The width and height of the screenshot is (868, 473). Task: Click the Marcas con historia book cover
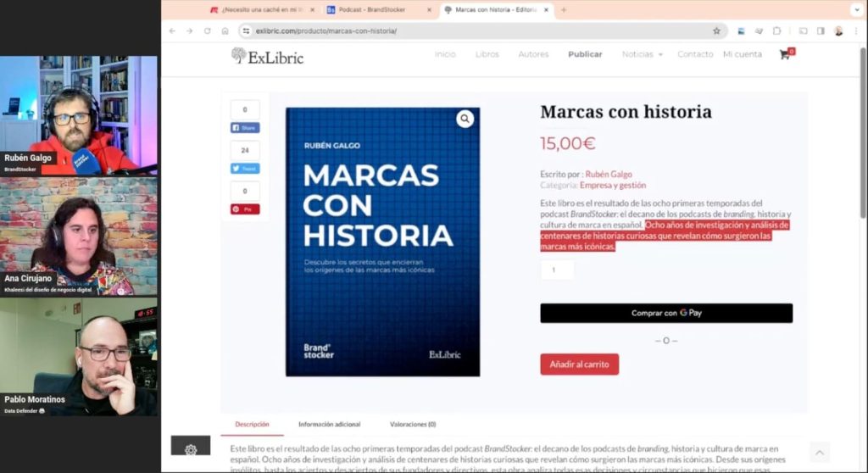point(382,242)
